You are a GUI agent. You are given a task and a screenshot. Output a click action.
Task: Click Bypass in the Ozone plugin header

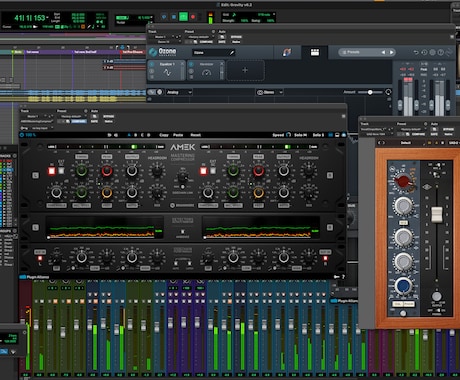(236, 37)
